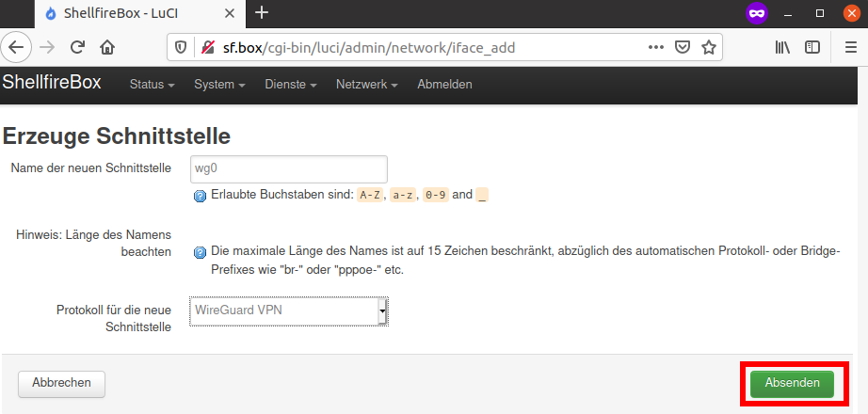
Task: Toggle the sidebar view icon
Action: pos(812,47)
